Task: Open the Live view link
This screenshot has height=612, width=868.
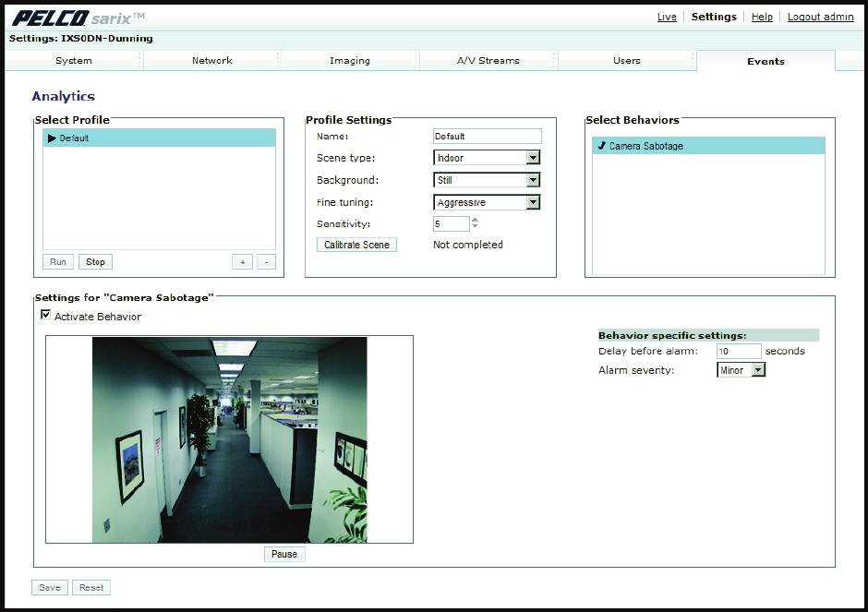Action: click(667, 17)
